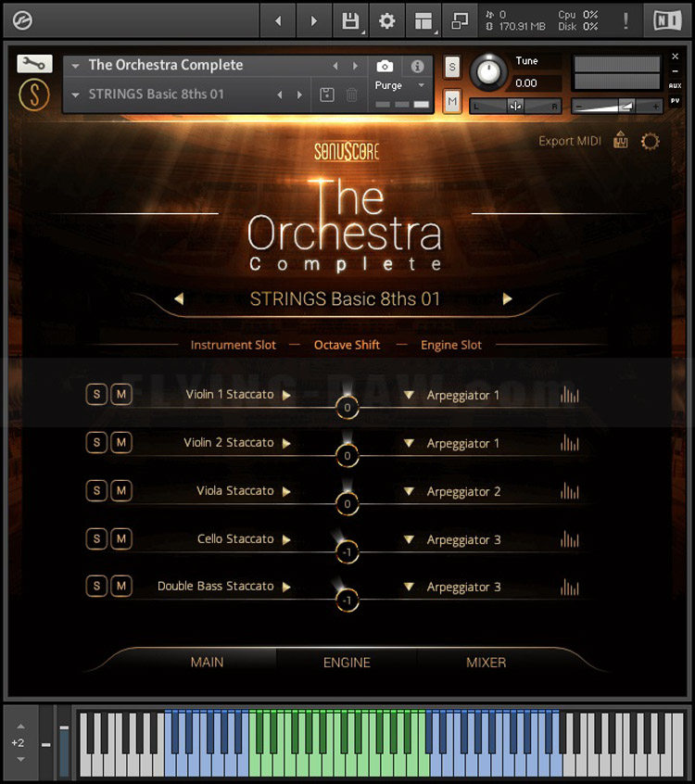
Task: Open Viola Staccato instrument selector arrow
Action: click(286, 491)
